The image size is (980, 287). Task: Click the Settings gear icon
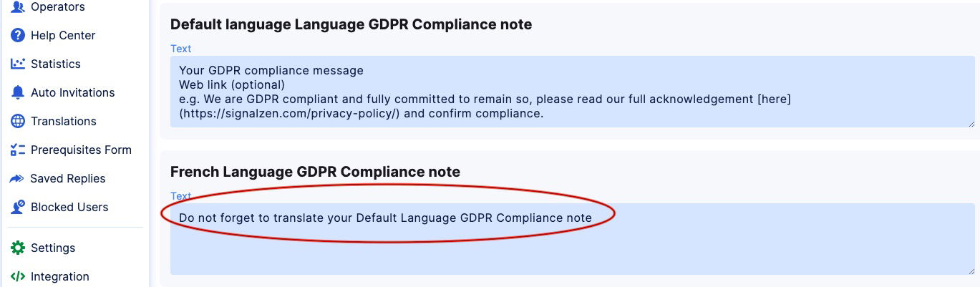pyautogui.click(x=18, y=248)
